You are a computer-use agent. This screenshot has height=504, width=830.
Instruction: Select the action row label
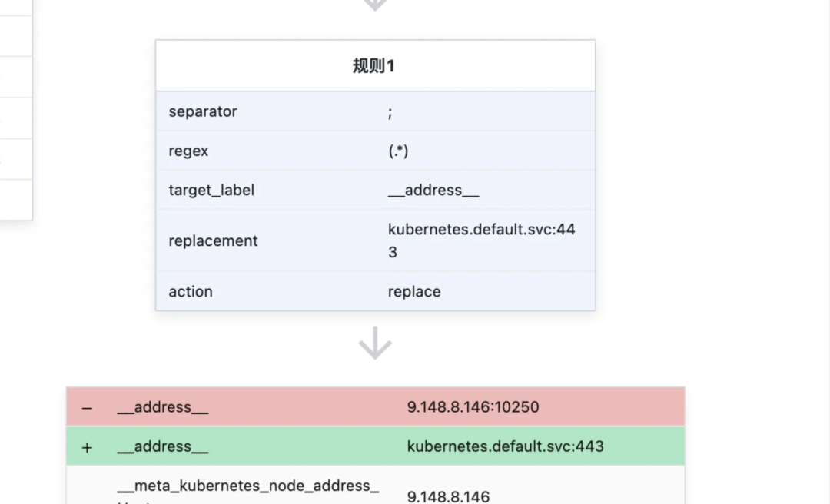(191, 292)
